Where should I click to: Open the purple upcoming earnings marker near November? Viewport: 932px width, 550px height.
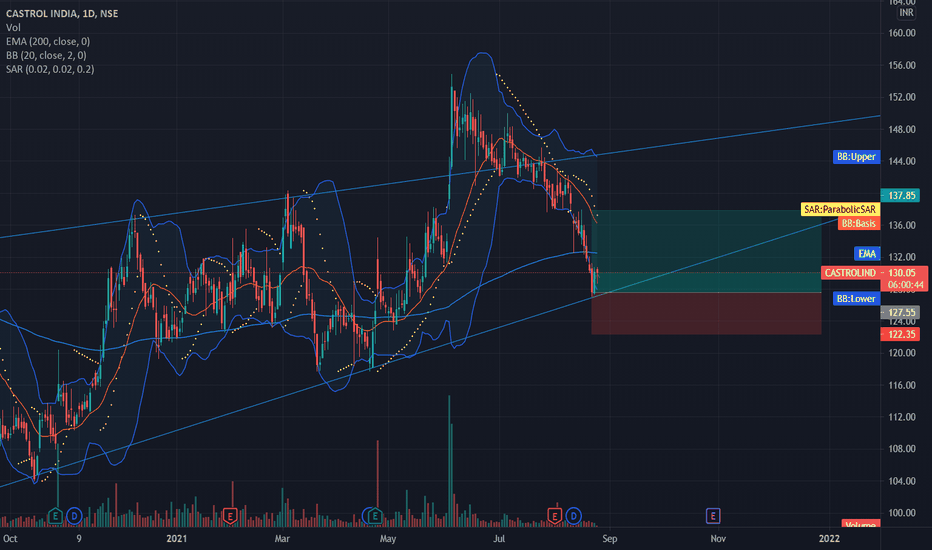coord(713,516)
